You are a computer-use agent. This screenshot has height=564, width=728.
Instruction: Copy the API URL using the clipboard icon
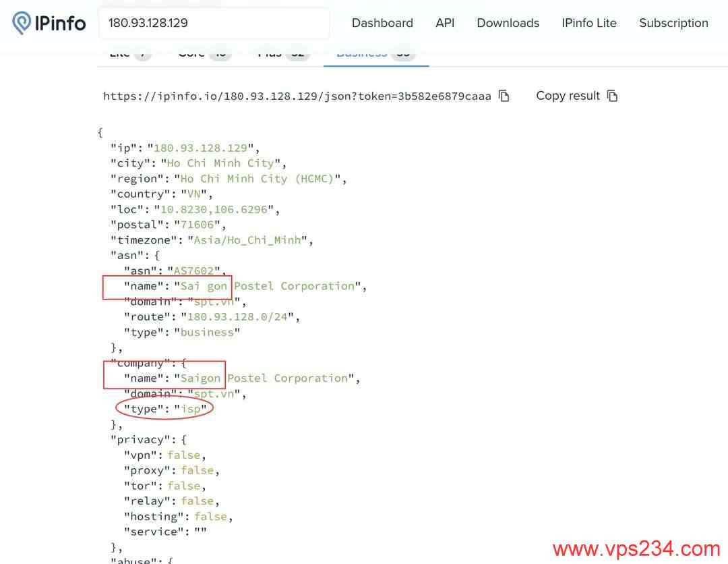point(504,96)
